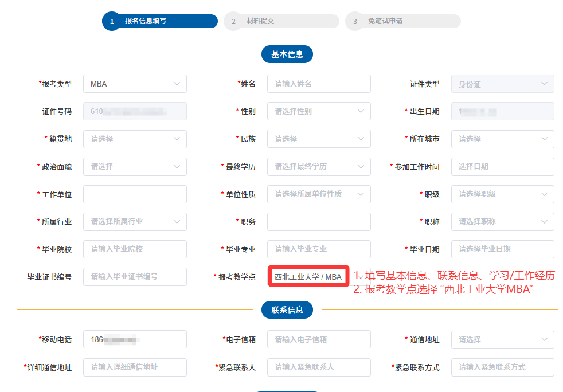The width and height of the screenshot is (563, 392).
Task: Open the 性别 selection dropdown
Action: click(x=318, y=111)
